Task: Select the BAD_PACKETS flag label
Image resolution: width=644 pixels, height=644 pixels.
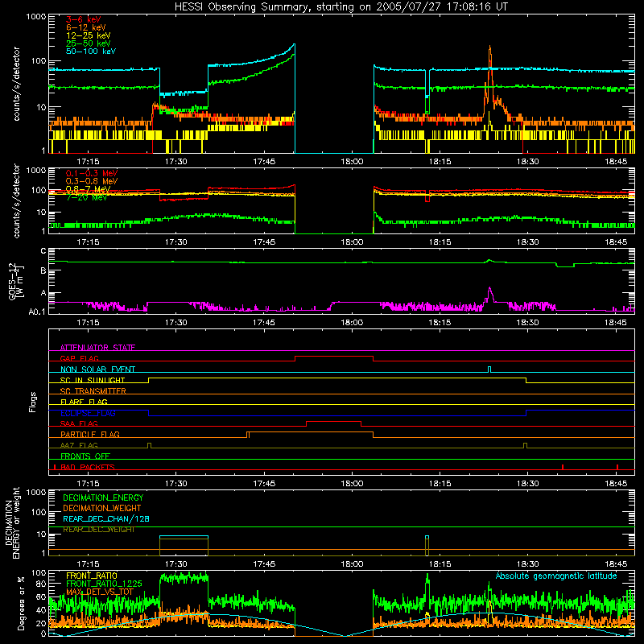Action: pos(88,467)
